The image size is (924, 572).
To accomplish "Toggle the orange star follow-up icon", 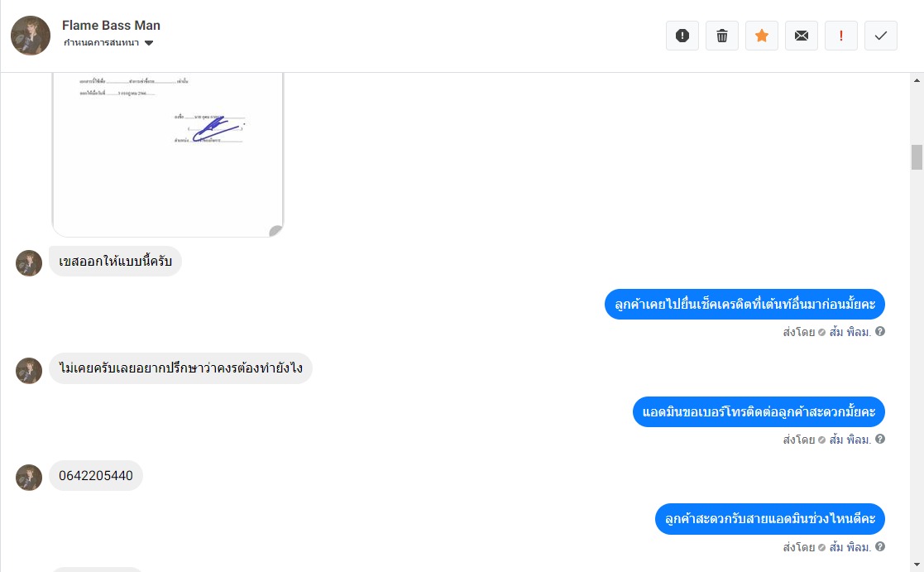I will (x=761, y=36).
